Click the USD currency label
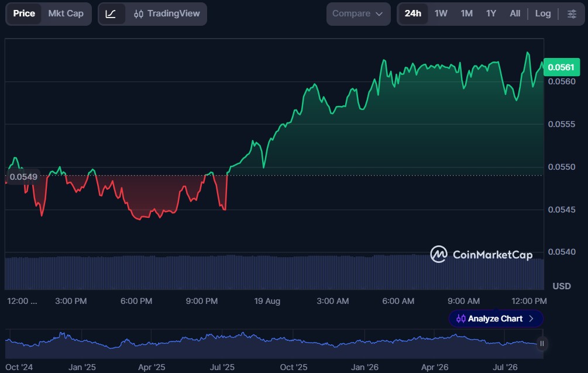 [x=561, y=286]
